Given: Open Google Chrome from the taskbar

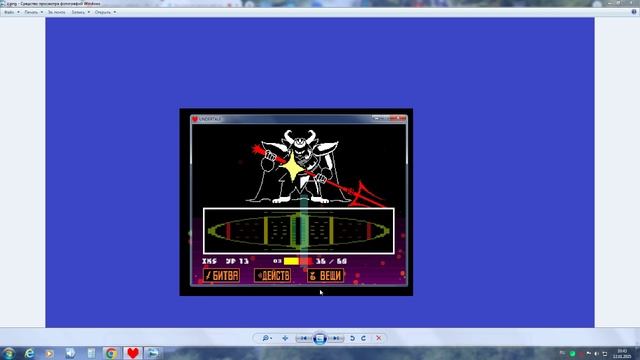Looking at the screenshot, I should click(111, 353).
